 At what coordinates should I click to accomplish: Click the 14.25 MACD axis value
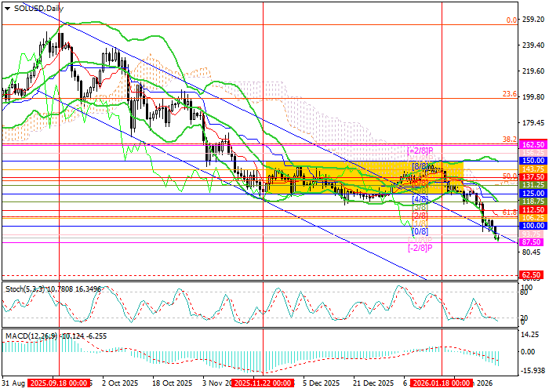coord(529,334)
